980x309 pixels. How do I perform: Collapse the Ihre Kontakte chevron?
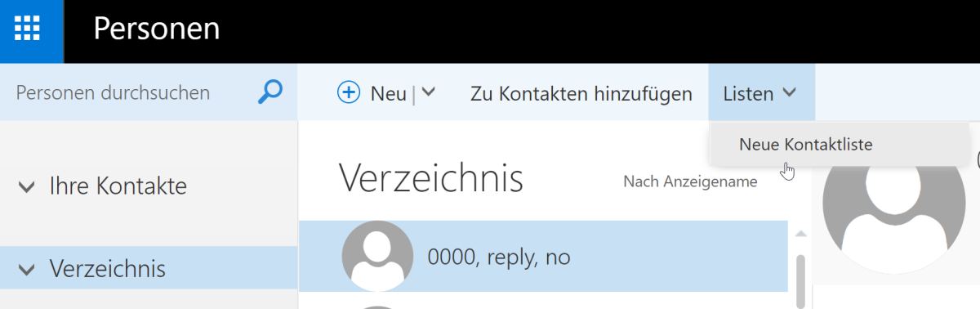point(26,187)
